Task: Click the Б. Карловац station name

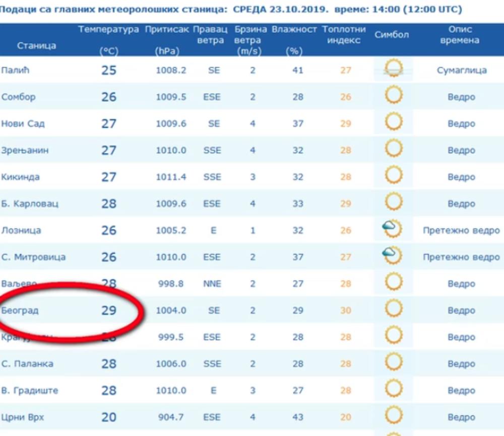Action: (30, 204)
